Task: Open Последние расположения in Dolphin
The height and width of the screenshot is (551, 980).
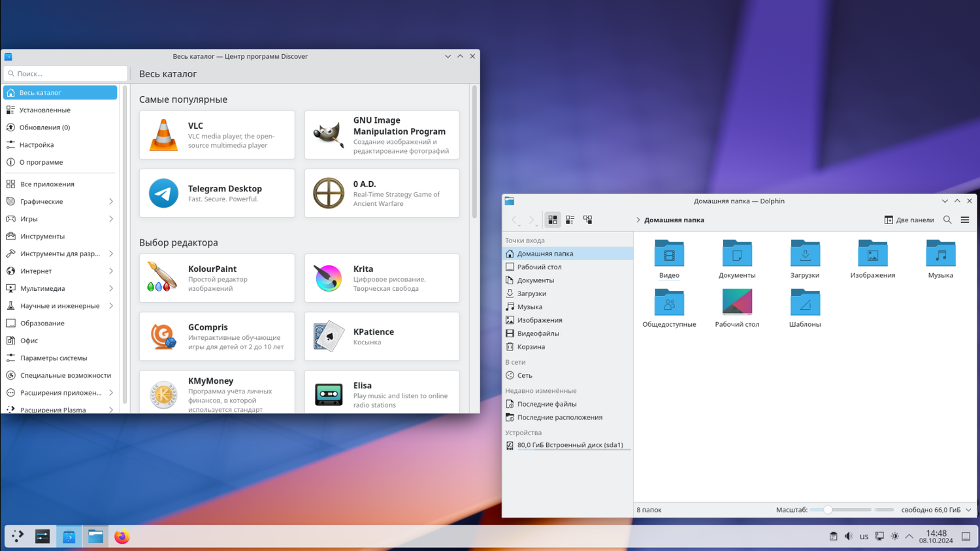Action: (567, 418)
